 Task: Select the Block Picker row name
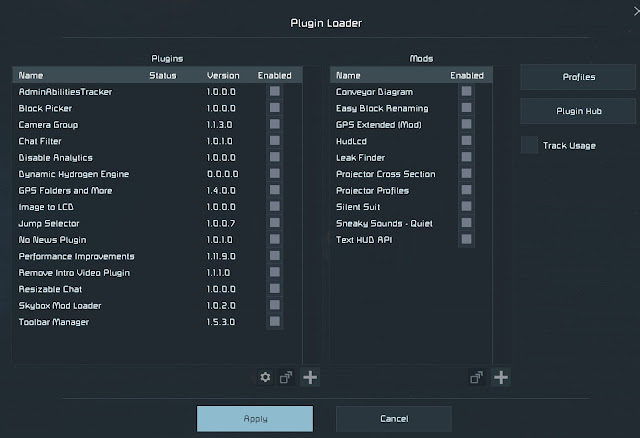tap(45, 108)
